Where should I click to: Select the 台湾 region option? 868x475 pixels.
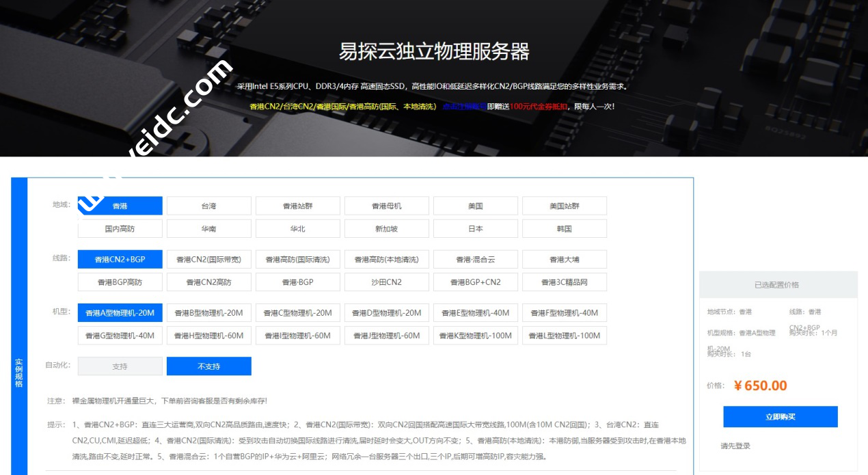[208, 205]
